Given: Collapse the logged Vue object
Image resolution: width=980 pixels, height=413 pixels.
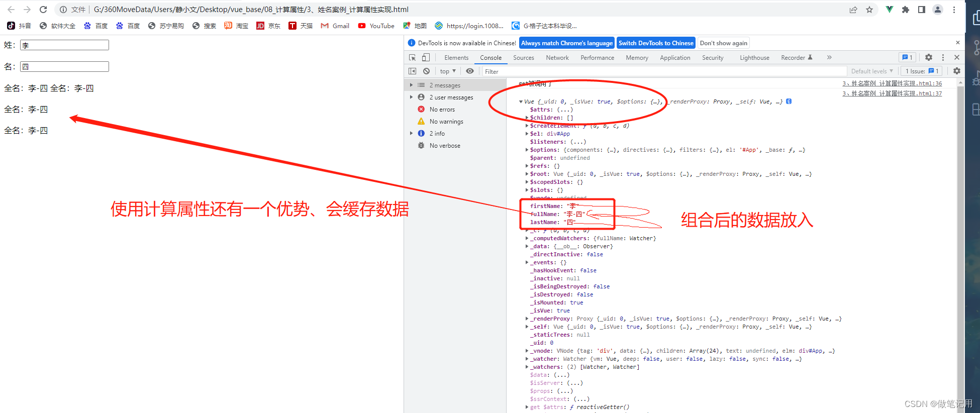Looking at the screenshot, I should (x=521, y=101).
